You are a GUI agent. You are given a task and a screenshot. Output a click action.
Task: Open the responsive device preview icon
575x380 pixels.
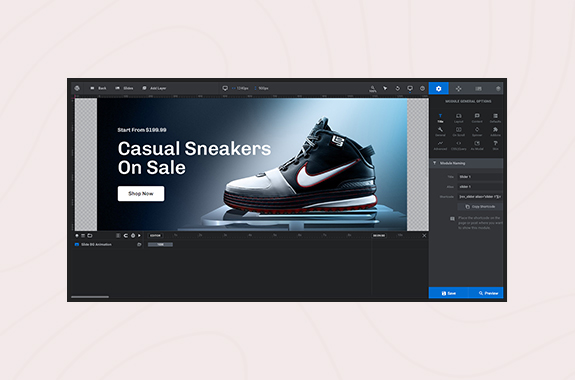pos(410,88)
